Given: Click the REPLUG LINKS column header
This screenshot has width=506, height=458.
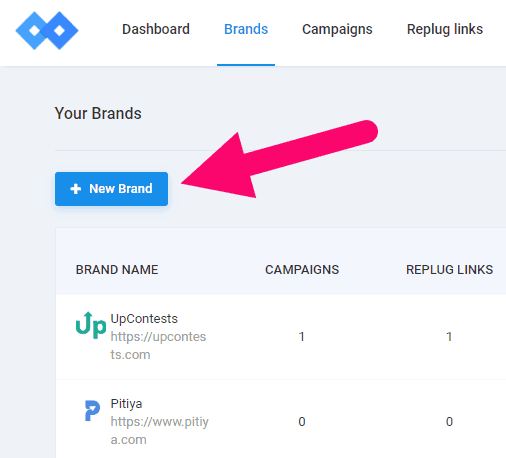Looking at the screenshot, I should (449, 270).
